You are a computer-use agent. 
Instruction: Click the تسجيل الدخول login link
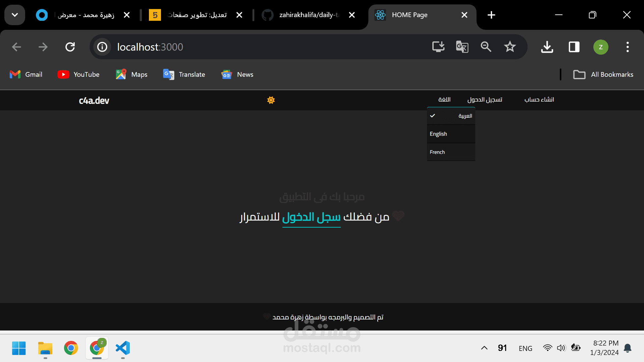click(485, 100)
